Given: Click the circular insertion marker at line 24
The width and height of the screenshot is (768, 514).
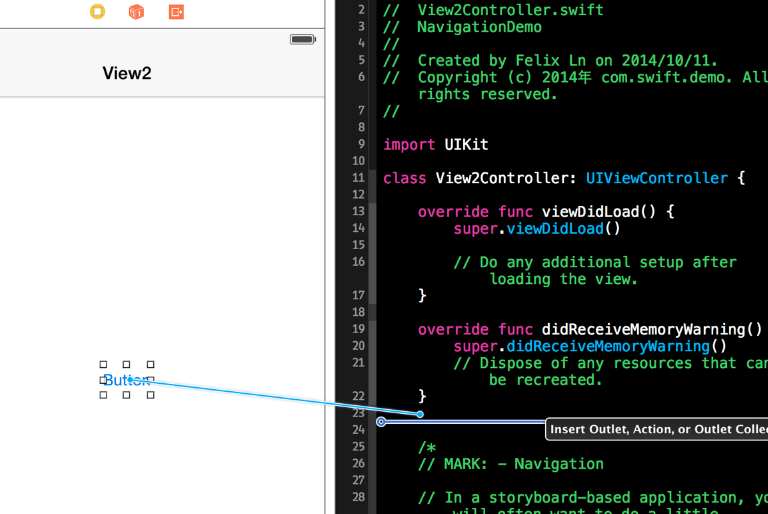Looking at the screenshot, I should (381, 422).
